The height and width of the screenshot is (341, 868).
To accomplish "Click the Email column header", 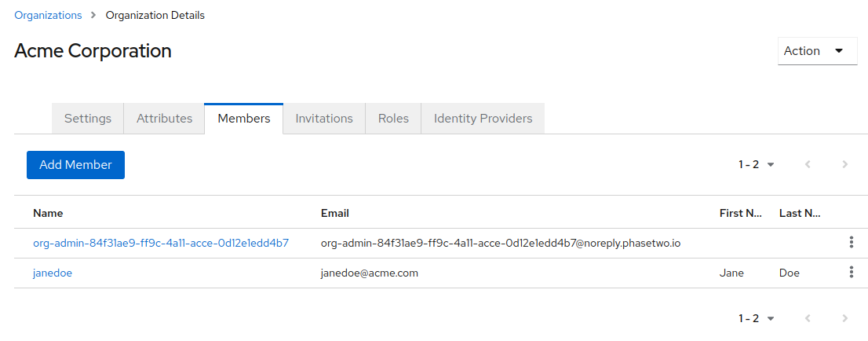I will [335, 213].
